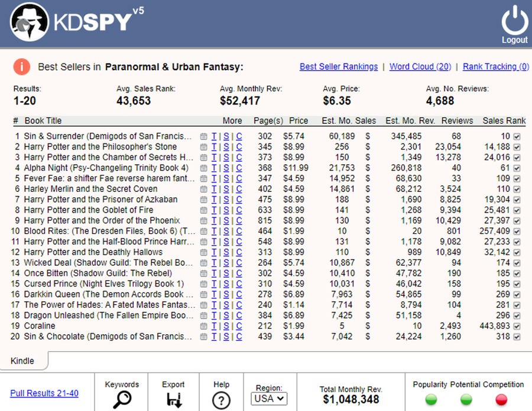Select the Kindle tab
532x411 pixels.
(23, 361)
